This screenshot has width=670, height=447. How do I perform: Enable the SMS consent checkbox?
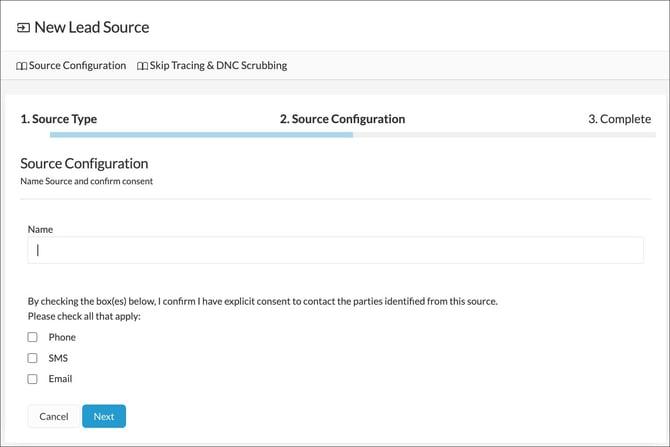click(32, 358)
